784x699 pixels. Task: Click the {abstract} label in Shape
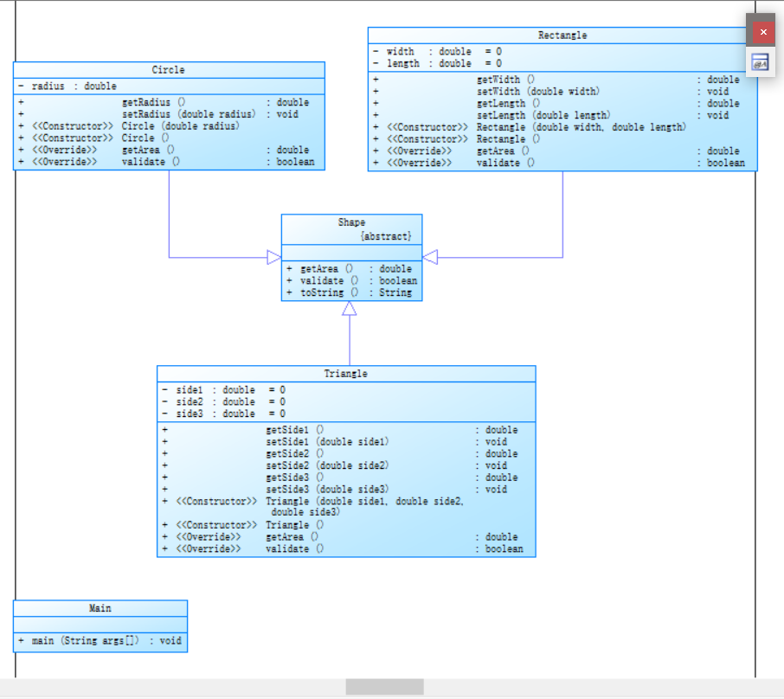[x=386, y=236]
